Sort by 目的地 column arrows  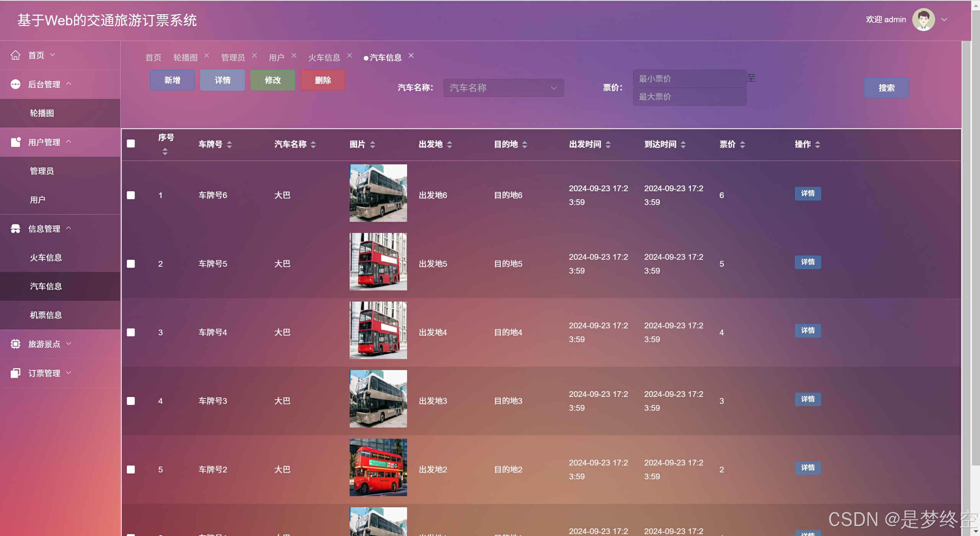[x=525, y=144]
